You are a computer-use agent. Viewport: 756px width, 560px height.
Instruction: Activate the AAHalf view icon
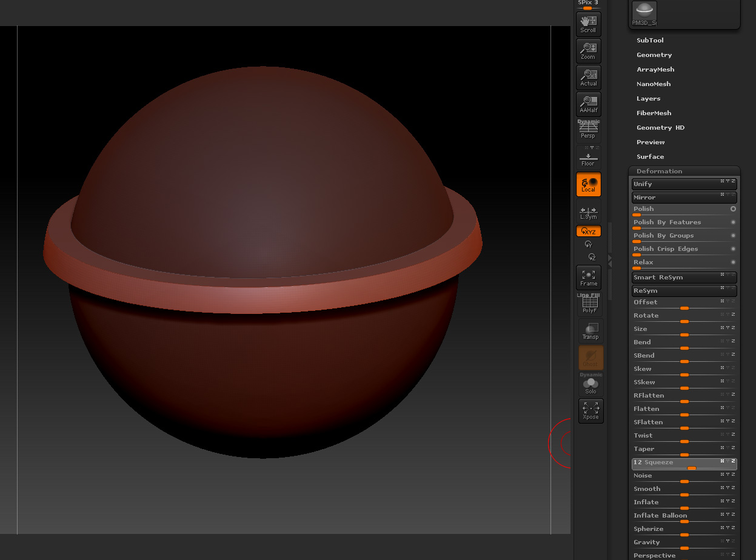click(x=588, y=104)
